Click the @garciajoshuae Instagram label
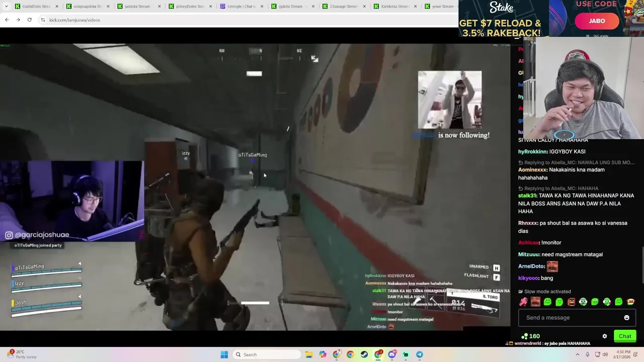 point(37,235)
